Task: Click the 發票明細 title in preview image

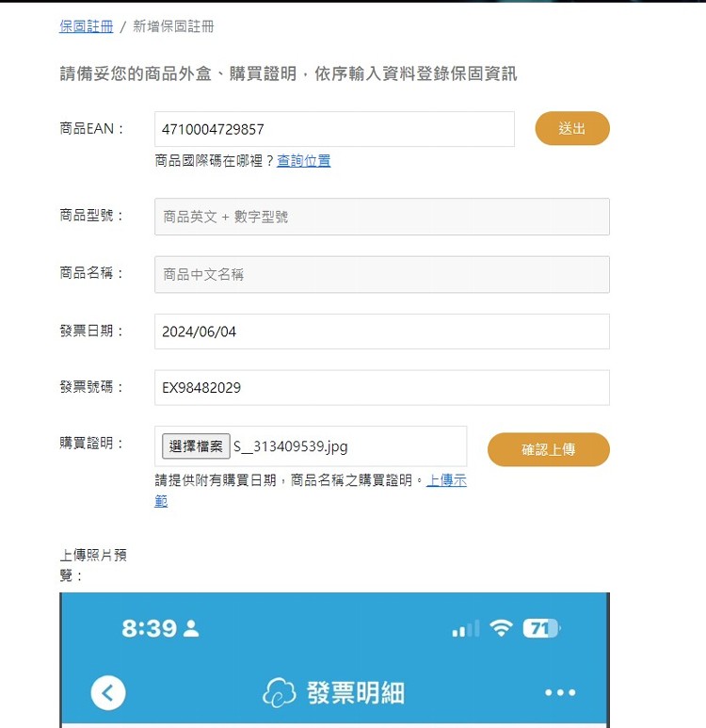Action: point(356,693)
